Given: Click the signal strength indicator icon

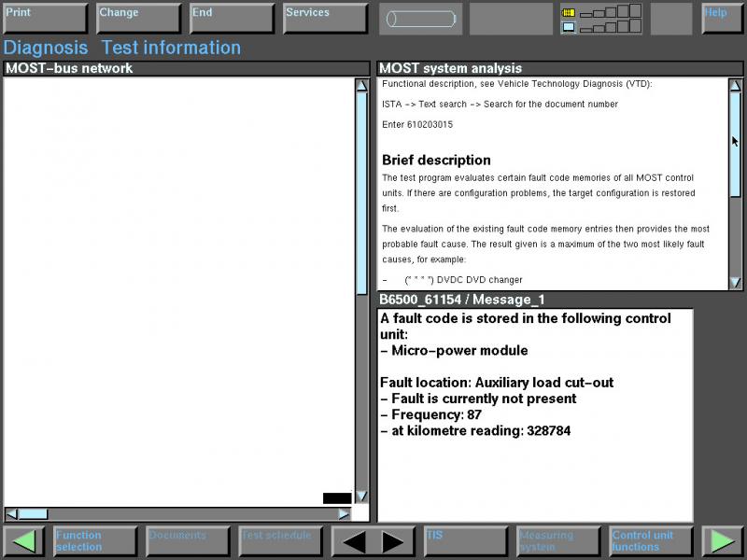Looking at the screenshot, I should 600,19.
